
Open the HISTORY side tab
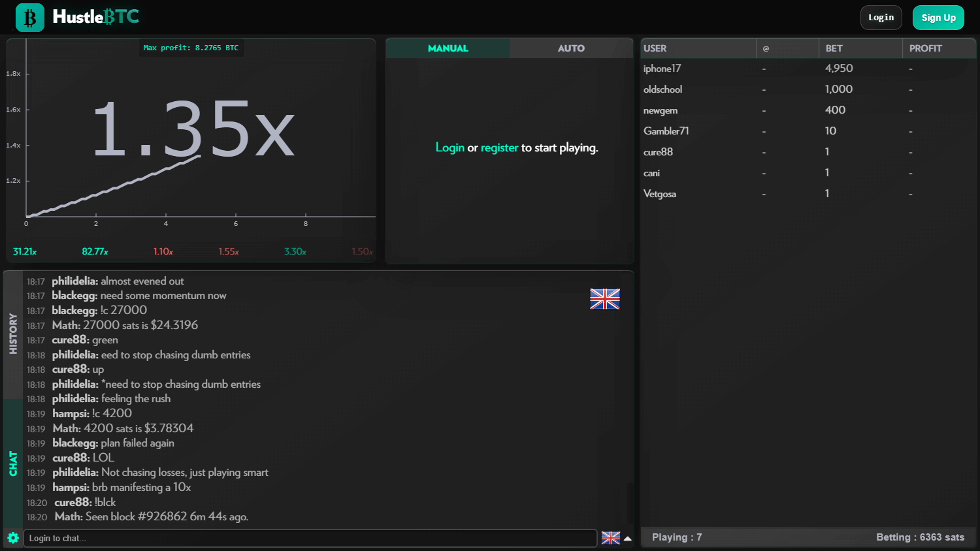click(13, 334)
